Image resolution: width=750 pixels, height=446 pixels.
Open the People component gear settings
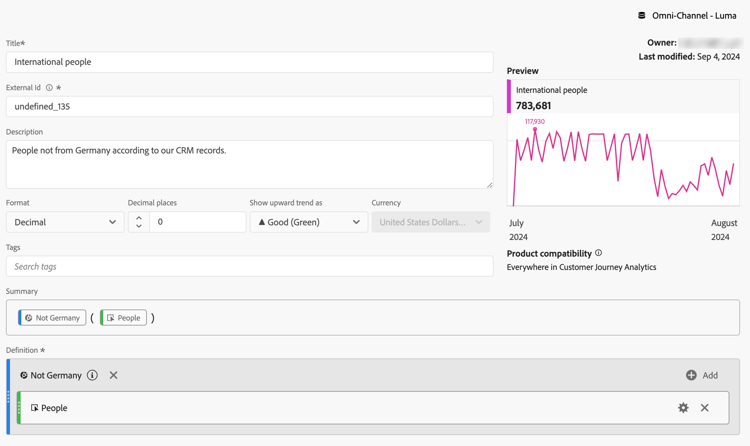point(683,408)
